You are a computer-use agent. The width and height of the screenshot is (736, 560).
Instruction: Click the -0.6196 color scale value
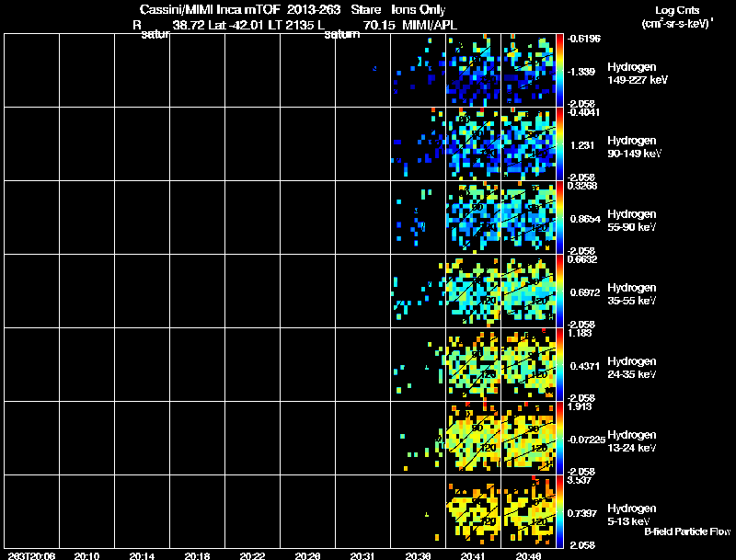point(584,39)
